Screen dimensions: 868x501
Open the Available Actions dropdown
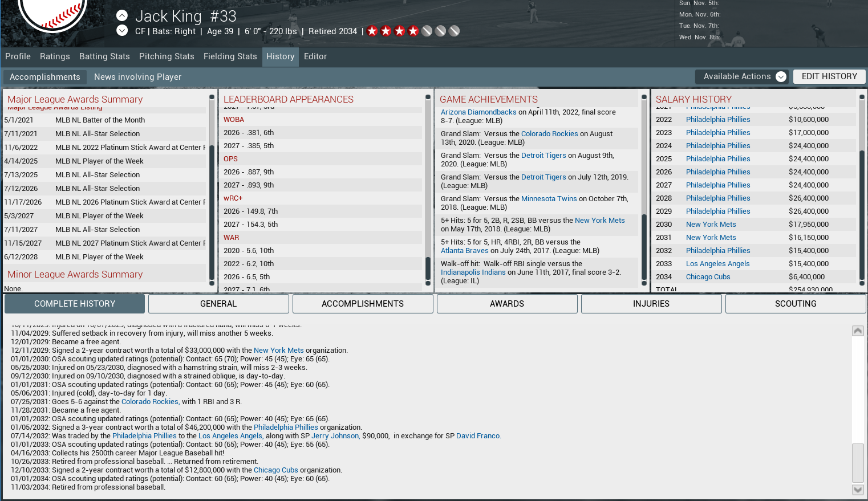click(x=742, y=76)
